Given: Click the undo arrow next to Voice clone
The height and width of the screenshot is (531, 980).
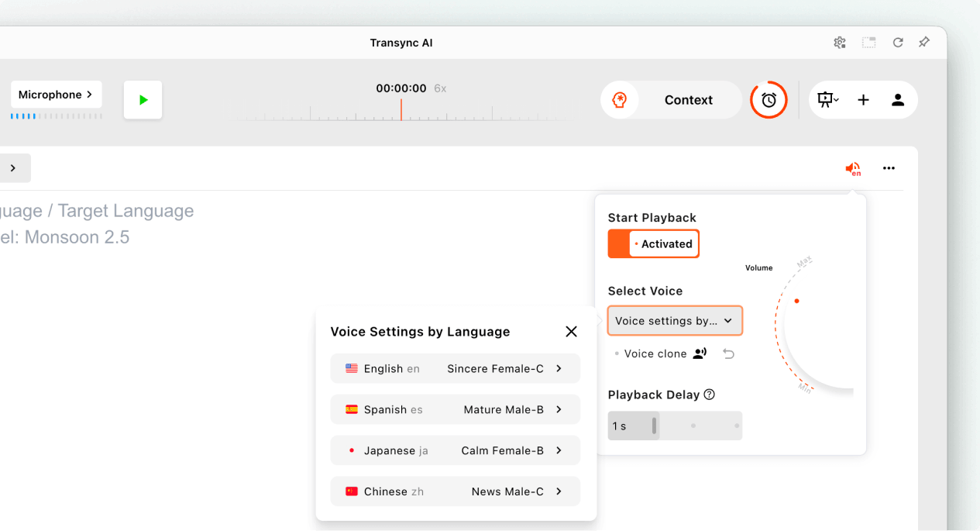Looking at the screenshot, I should pyautogui.click(x=728, y=353).
